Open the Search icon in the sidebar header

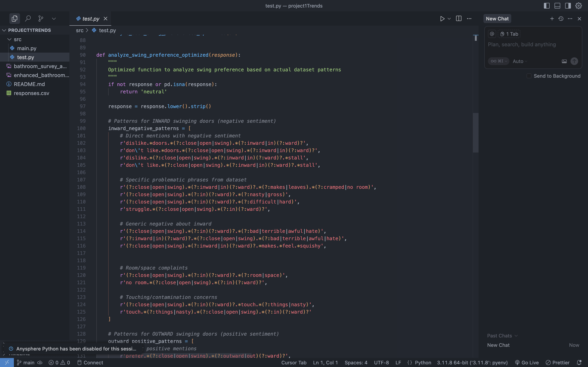tap(28, 18)
